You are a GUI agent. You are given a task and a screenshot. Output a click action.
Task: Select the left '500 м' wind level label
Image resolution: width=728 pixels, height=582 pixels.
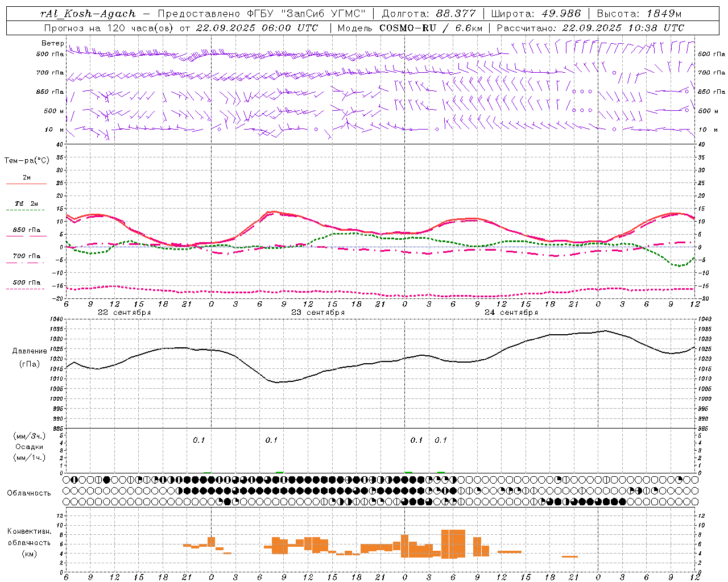(54, 111)
